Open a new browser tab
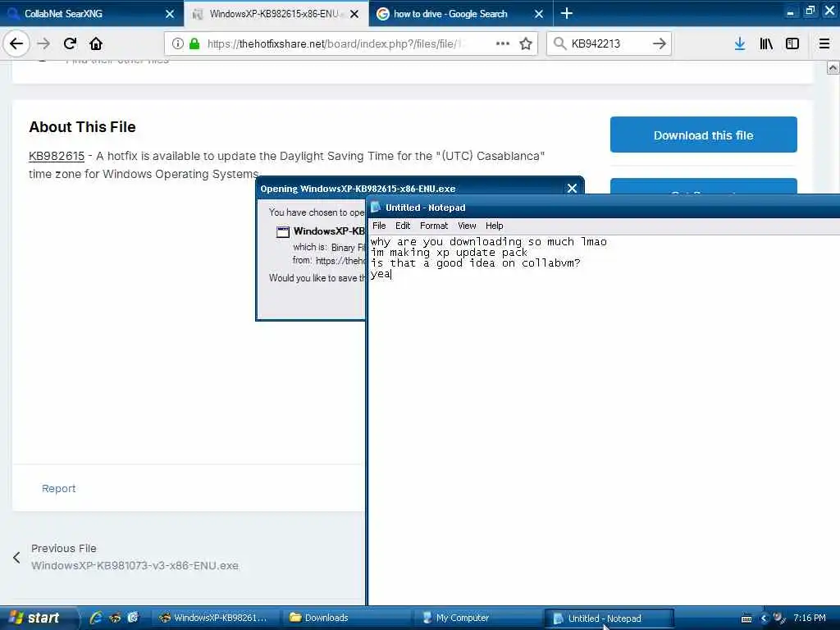The width and height of the screenshot is (840, 630). click(x=566, y=13)
